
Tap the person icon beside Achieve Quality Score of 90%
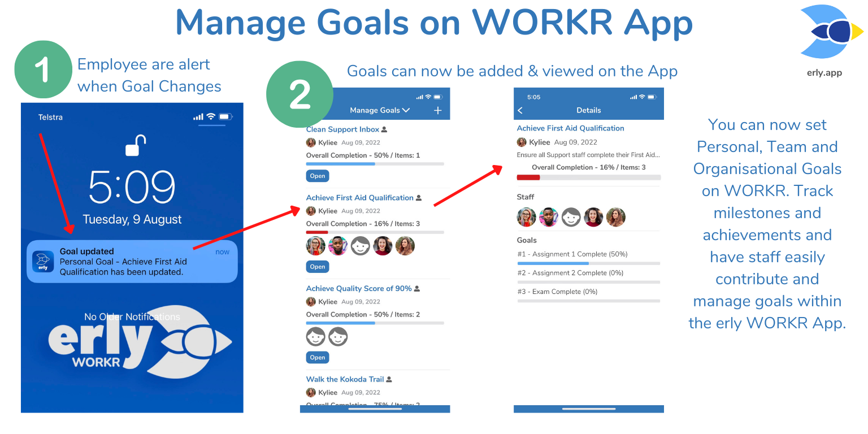point(417,289)
